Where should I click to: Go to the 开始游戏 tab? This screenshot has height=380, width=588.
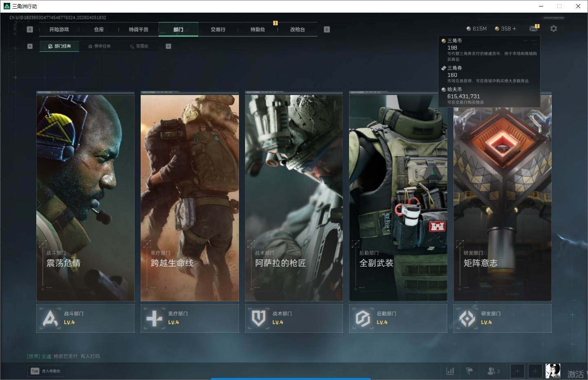point(59,29)
